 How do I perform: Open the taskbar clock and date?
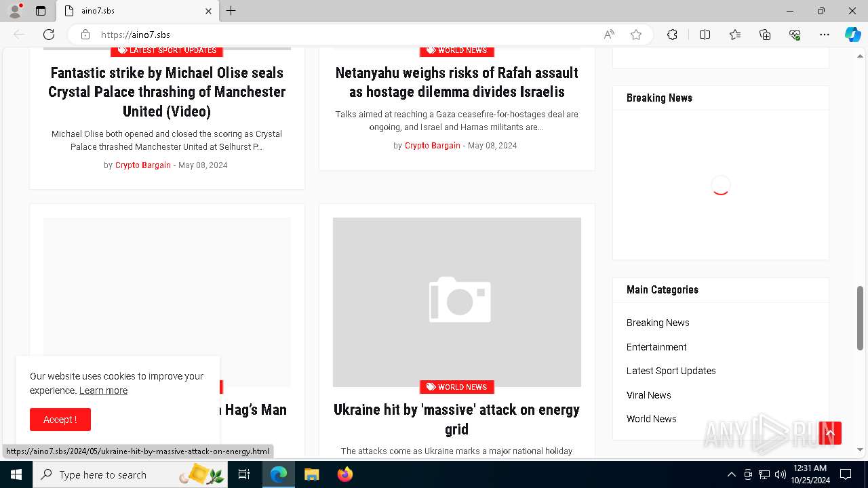tap(810, 474)
